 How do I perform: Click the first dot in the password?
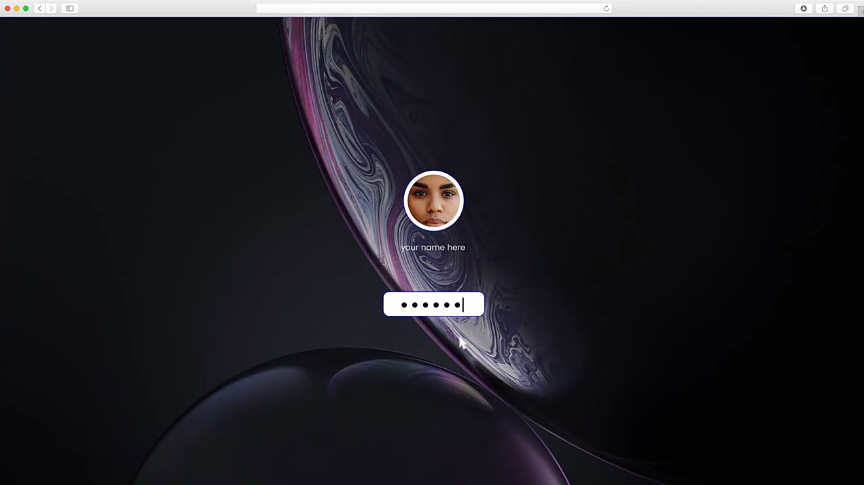click(403, 305)
